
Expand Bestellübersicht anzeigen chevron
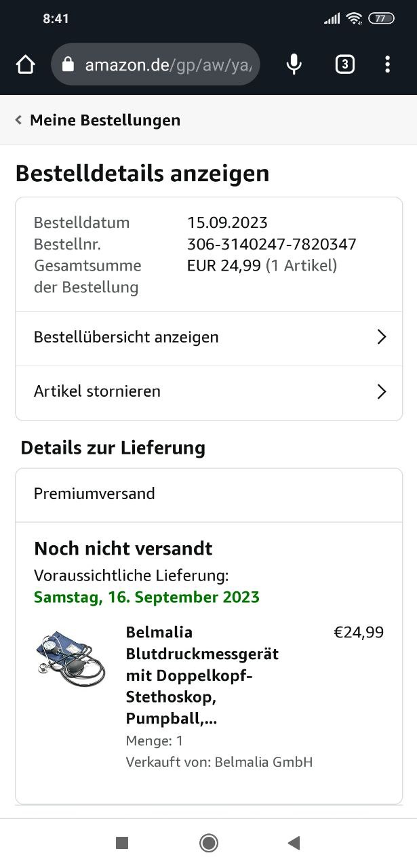382,337
